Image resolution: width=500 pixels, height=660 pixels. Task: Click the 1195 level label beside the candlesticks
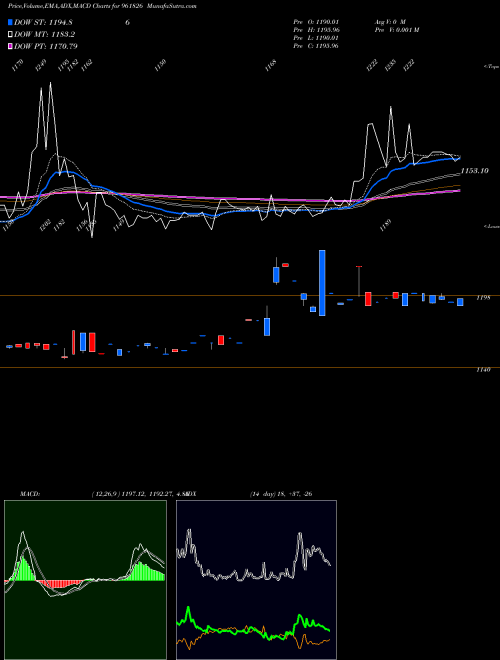(483, 298)
